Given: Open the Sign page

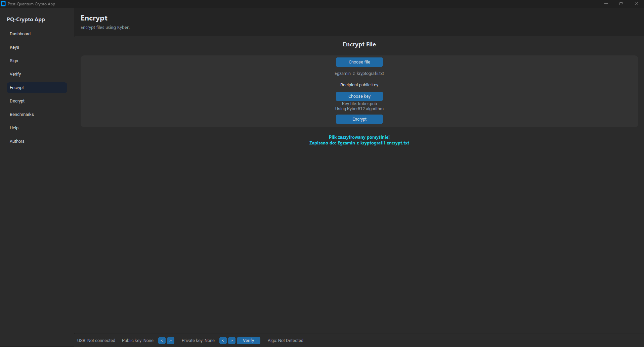Looking at the screenshot, I should tap(14, 60).
